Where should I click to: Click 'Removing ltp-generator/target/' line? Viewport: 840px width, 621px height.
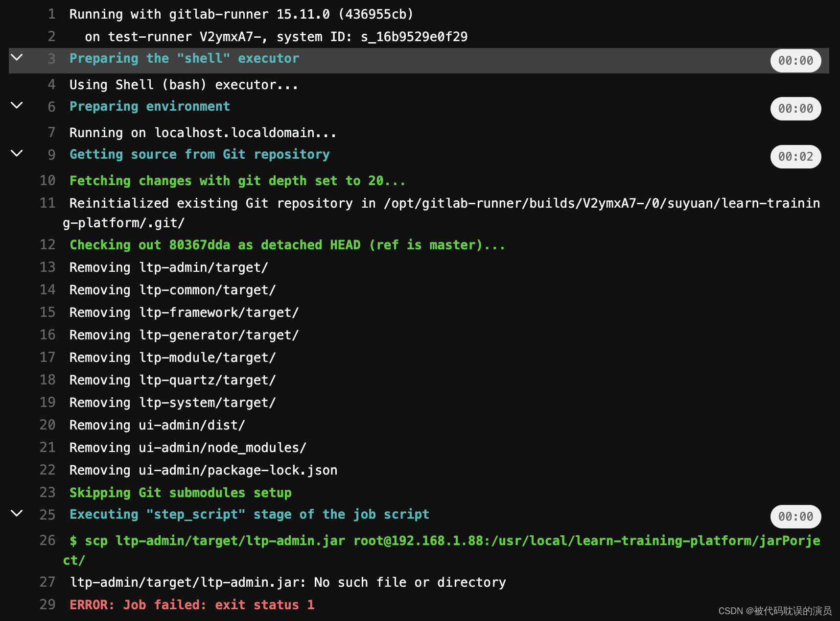click(184, 335)
